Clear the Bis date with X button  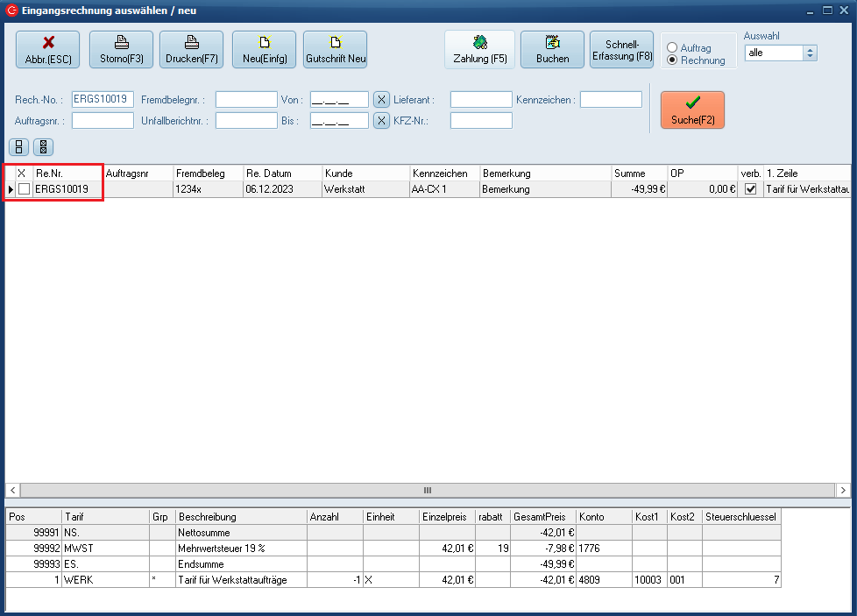[381, 120]
